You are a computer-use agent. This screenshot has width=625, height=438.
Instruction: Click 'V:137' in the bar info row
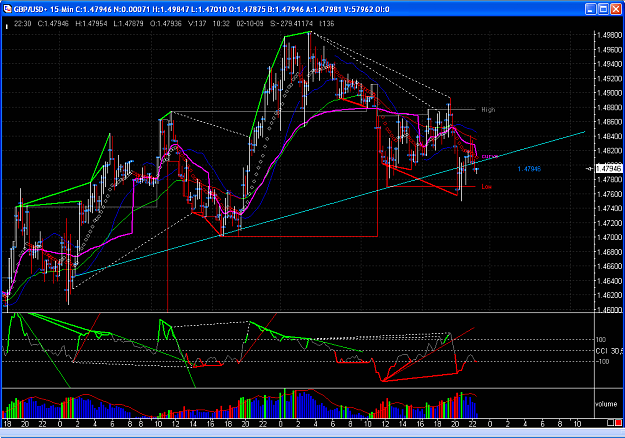click(197, 24)
